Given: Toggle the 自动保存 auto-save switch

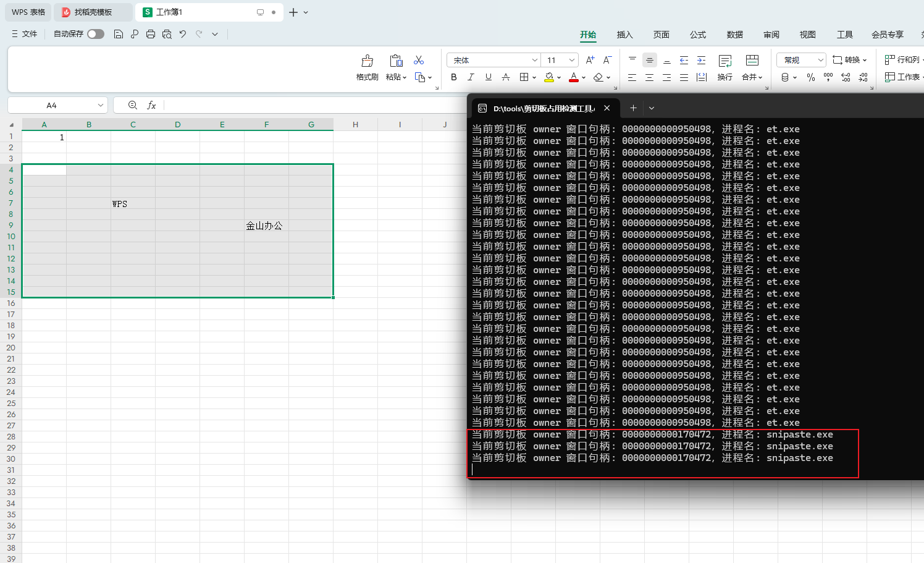Looking at the screenshot, I should pos(96,34).
